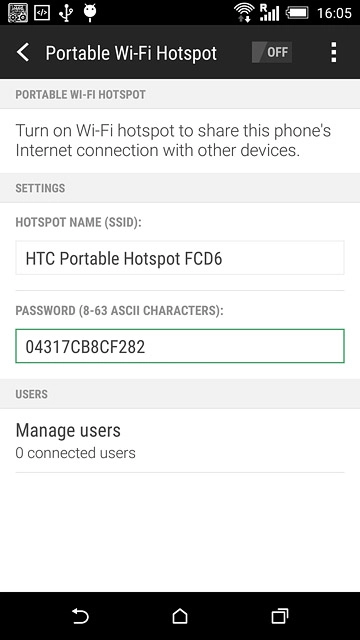
Task: Tap the Home navigation button
Action: coord(180,616)
